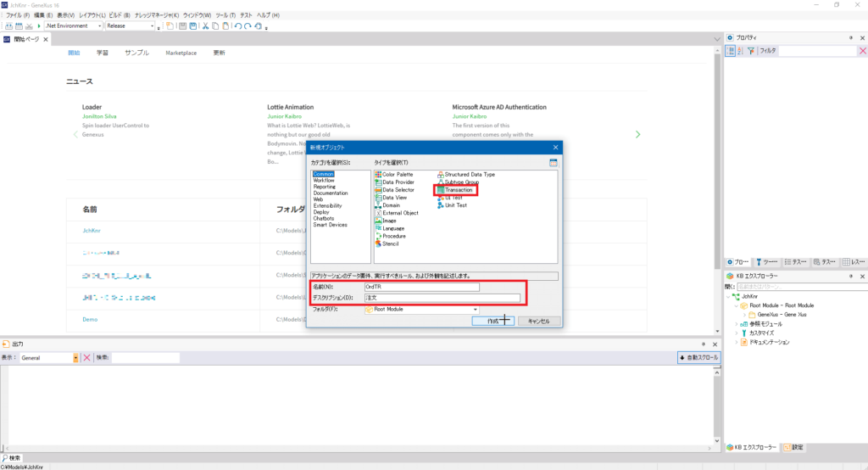
Task: Switch to the Marketplace tab
Action: (x=181, y=53)
